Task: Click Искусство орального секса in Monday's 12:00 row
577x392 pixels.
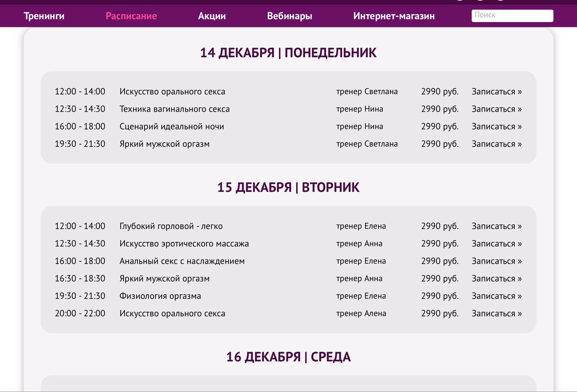Action: (x=172, y=91)
